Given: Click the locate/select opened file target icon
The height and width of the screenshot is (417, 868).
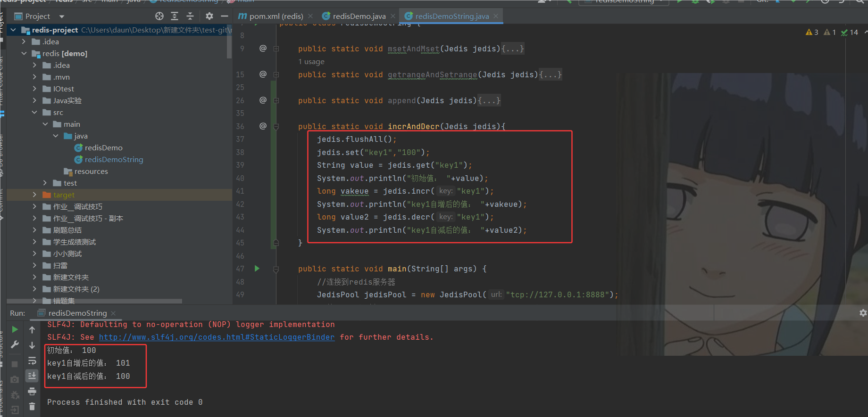Looking at the screenshot, I should coord(159,16).
